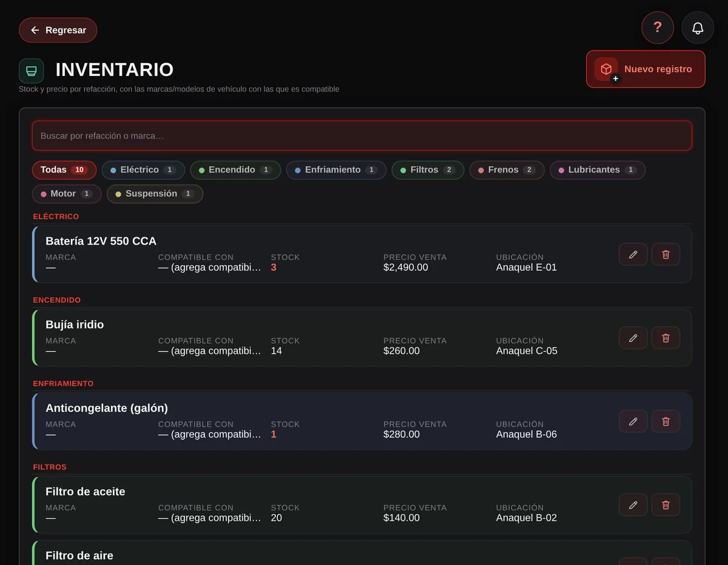728x565 pixels.
Task: Click the compatibility text in Batería row
Action: (x=210, y=267)
